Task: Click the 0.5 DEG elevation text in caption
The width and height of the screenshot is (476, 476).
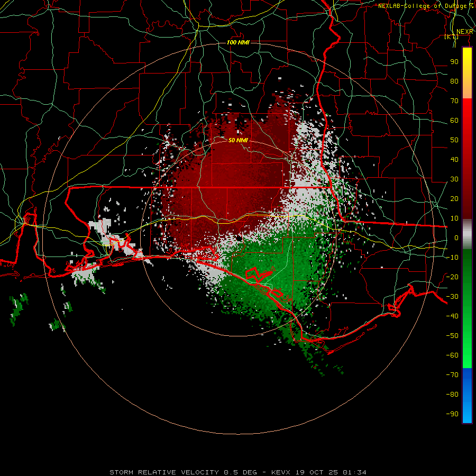Action: click(240, 472)
